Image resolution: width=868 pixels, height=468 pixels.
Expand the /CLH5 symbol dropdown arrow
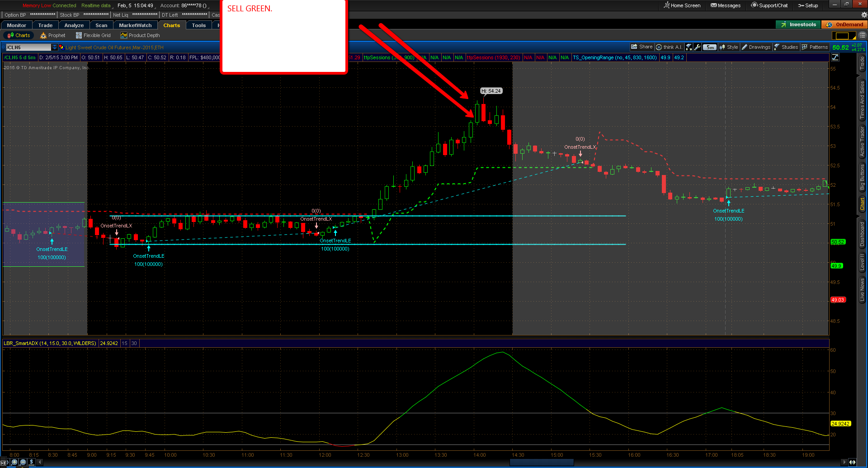pos(55,47)
